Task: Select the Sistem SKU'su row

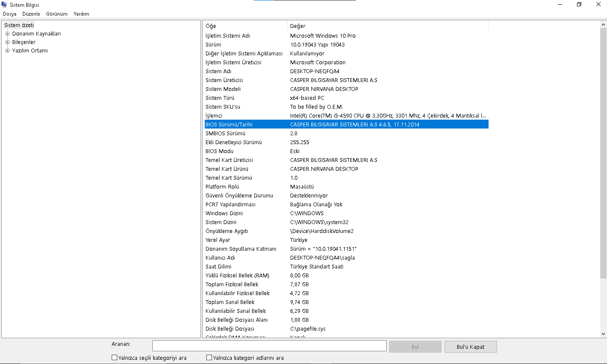Action: [x=346, y=107]
